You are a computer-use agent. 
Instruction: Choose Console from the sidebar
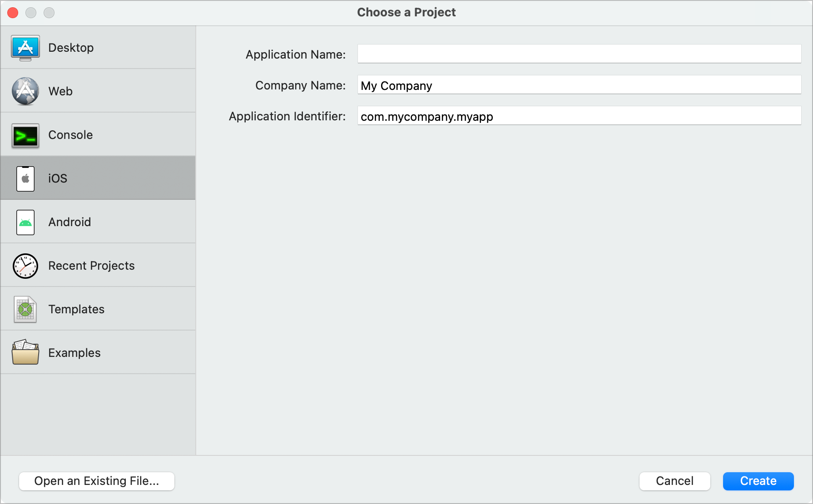(x=70, y=135)
